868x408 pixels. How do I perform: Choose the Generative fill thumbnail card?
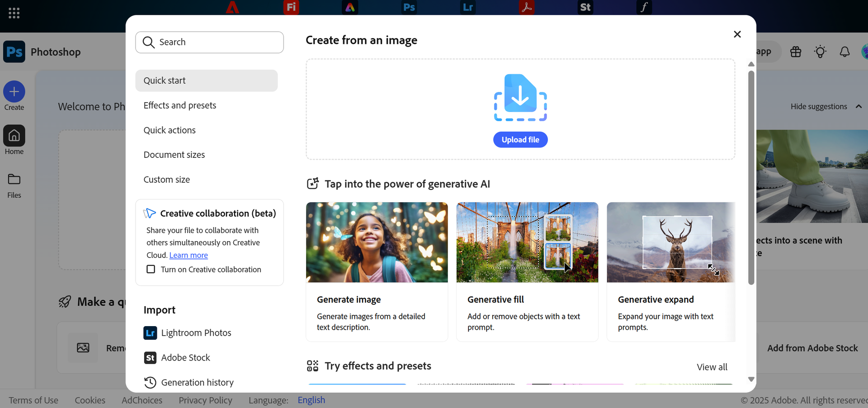[527, 242]
